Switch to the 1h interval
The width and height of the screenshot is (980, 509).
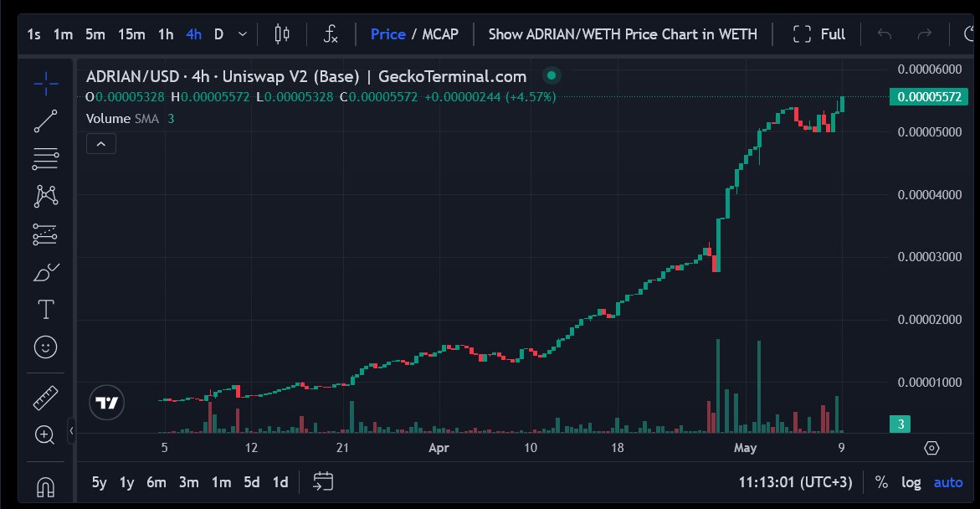pyautogui.click(x=166, y=34)
